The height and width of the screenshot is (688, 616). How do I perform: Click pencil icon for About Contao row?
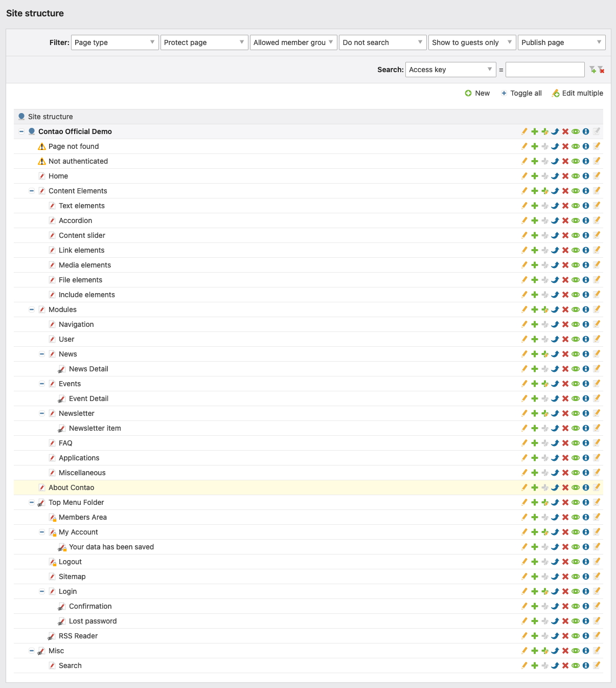(x=524, y=487)
